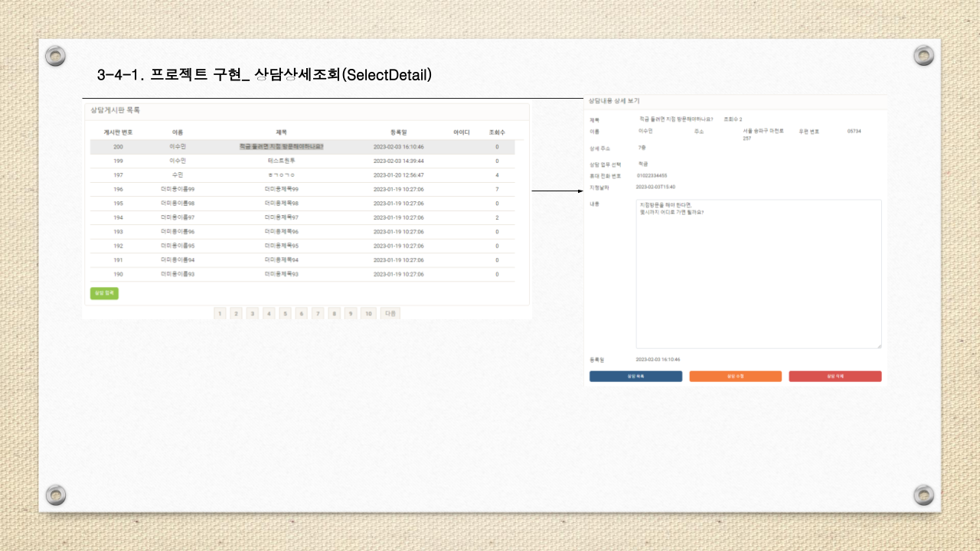This screenshot has width=980, height=551.
Task: Click the 등록일 column header
Action: click(x=400, y=132)
